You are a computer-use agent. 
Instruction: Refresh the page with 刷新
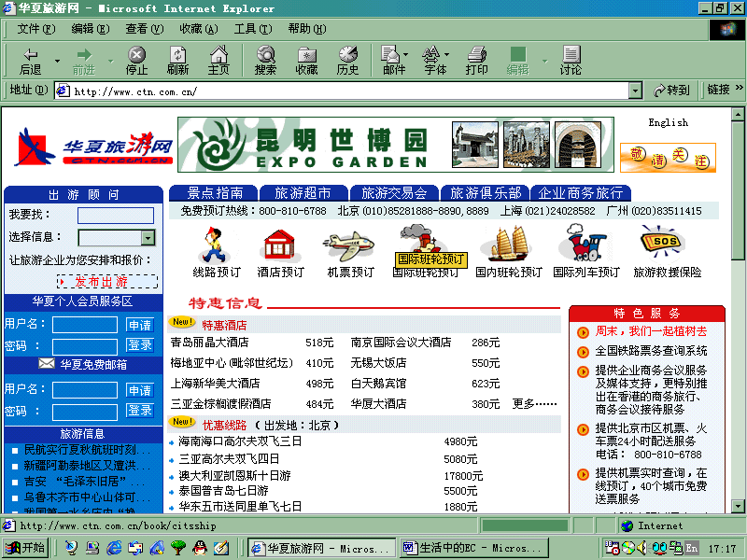[x=177, y=61]
